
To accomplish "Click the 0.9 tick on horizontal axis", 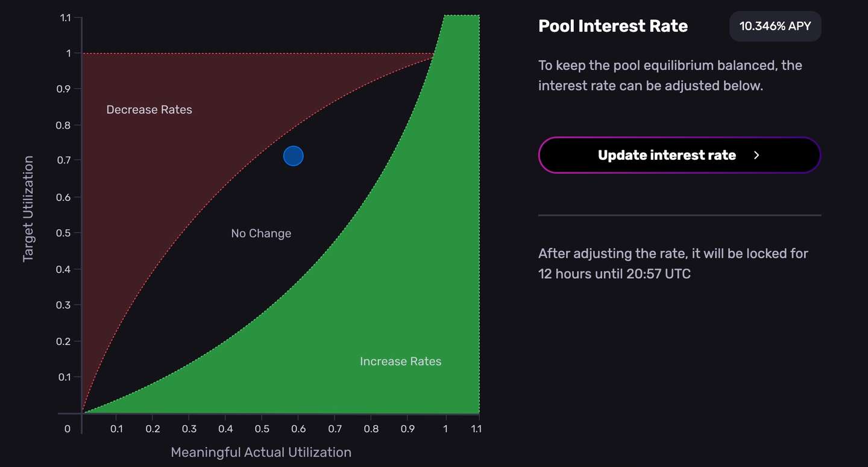I will 407,429.
